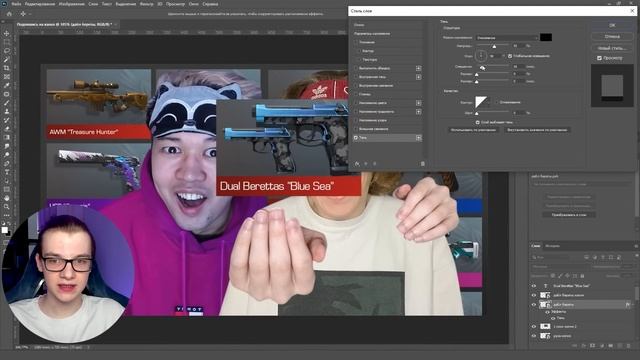This screenshot has height=360, width=640.
Task: Toggle the Тиснение (Bevel) effect checkbox
Action: pyautogui.click(x=356, y=42)
